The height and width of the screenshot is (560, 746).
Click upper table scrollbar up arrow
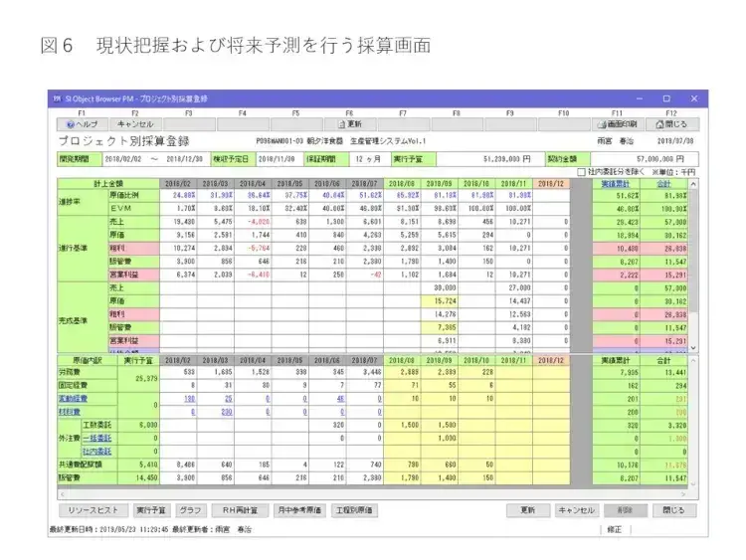pyautogui.click(x=693, y=184)
